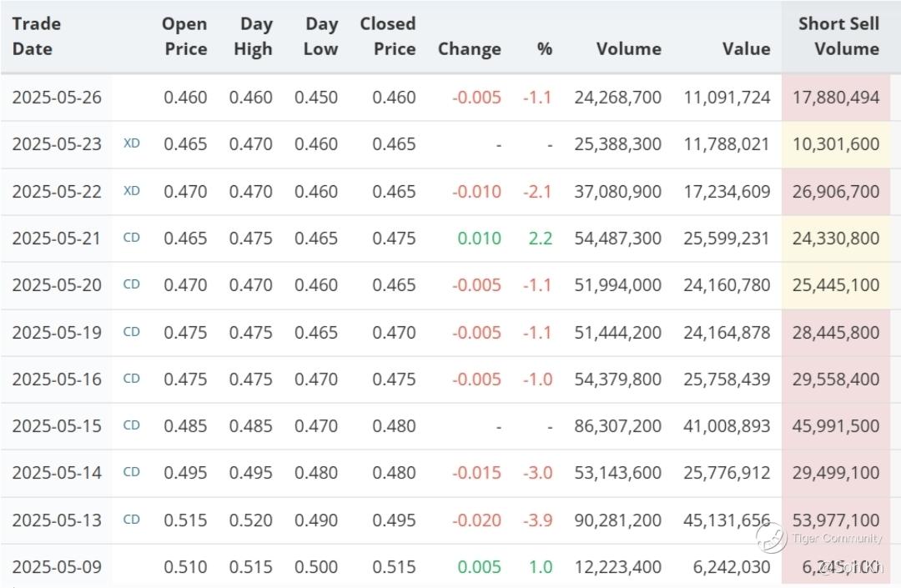Open the 2025-05-09 trade date entry
This screenshot has width=901, height=588.
pyautogui.click(x=57, y=567)
